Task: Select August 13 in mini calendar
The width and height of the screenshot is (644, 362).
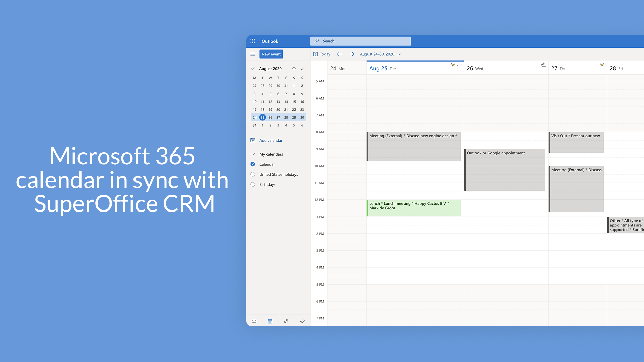Action: 278,102
